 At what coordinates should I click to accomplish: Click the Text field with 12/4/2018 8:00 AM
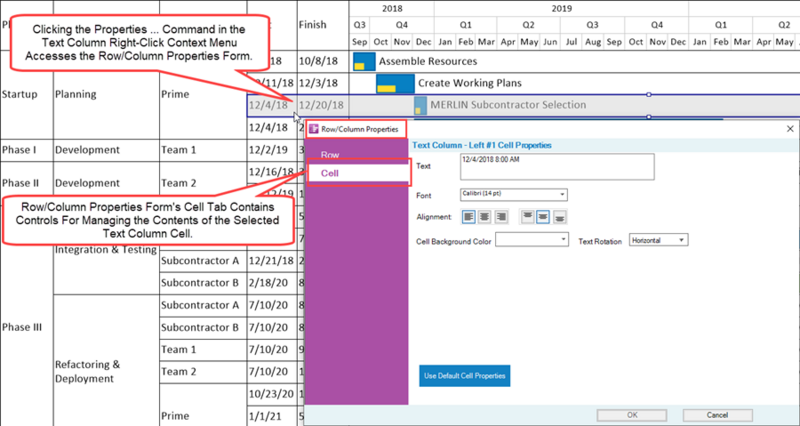[557, 167]
